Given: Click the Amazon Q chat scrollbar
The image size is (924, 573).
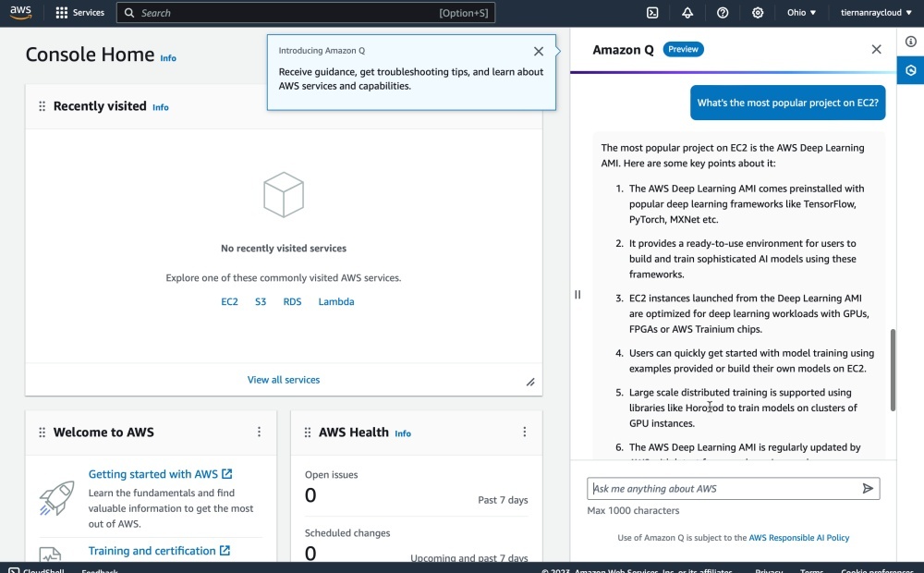Looking at the screenshot, I should [893, 370].
